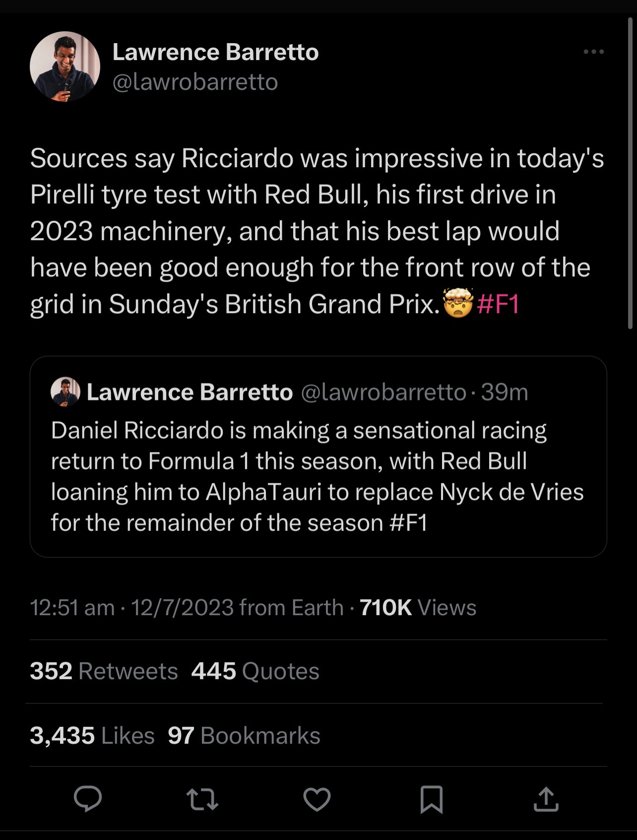This screenshot has width=637, height=840.
Task: View the 352 Retweets list
Action: coord(104,671)
